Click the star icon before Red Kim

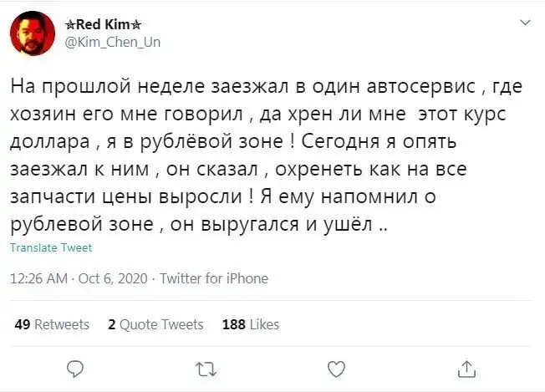coord(69,24)
